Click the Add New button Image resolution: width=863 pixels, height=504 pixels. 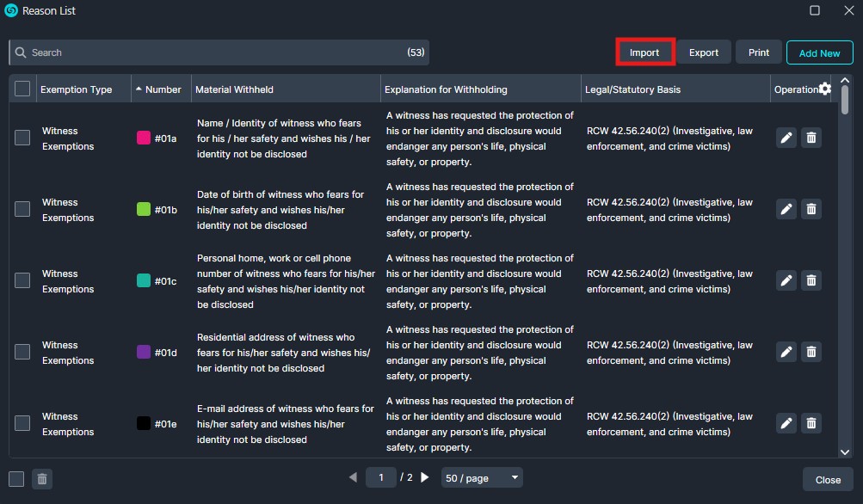click(x=819, y=52)
